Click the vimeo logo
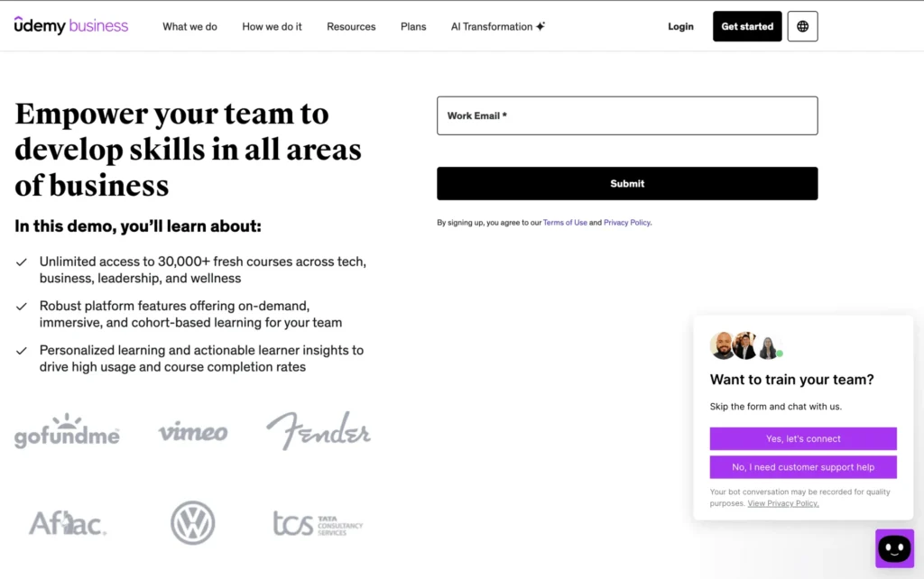This screenshot has width=924, height=579. (x=193, y=432)
